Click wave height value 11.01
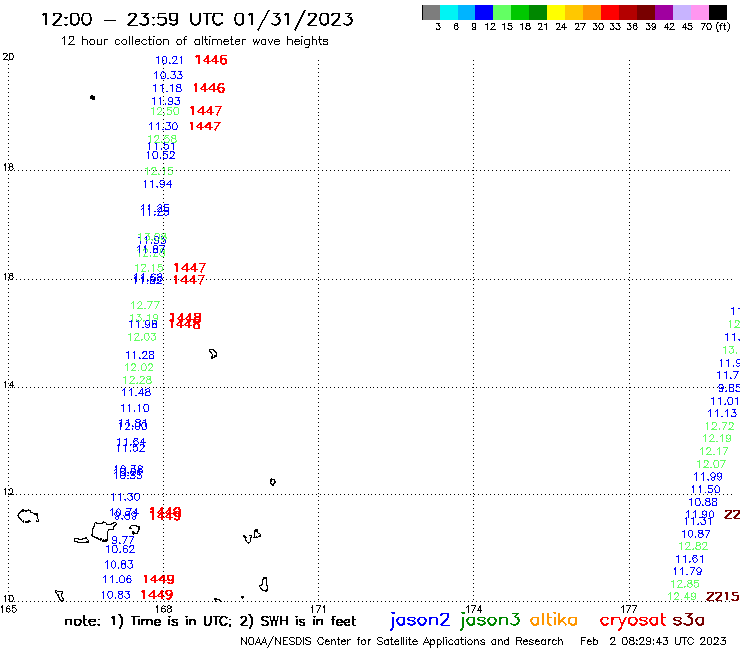This screenshot has height=650, width=740. 724,401
